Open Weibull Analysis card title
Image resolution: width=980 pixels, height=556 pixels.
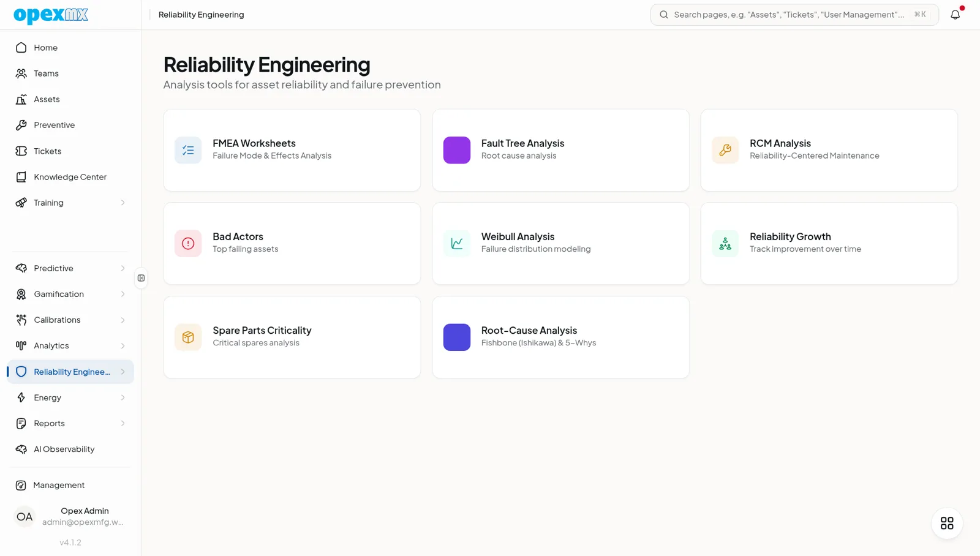click(518, 236)
